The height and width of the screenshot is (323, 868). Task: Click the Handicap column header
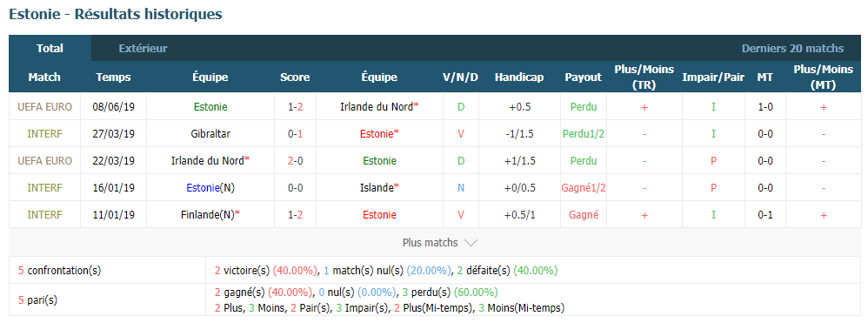point(519,77)
